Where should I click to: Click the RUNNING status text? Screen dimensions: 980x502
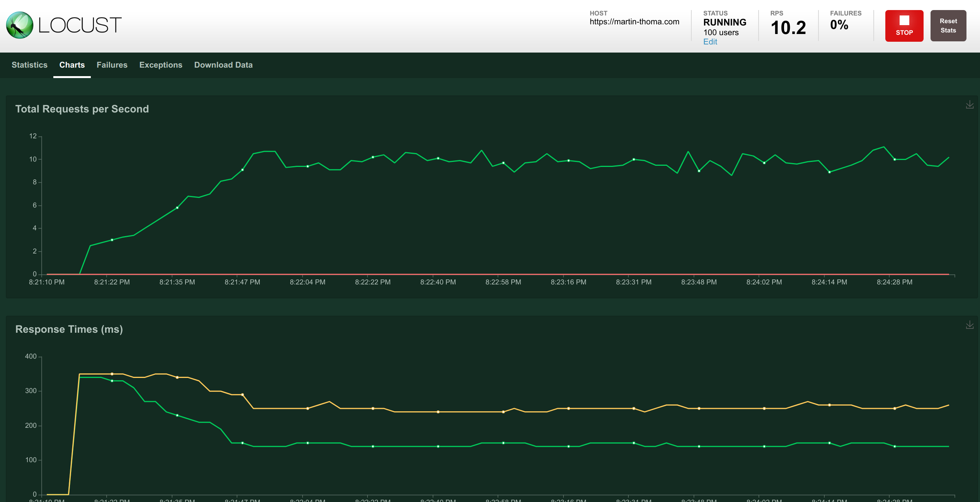(724, 22)
